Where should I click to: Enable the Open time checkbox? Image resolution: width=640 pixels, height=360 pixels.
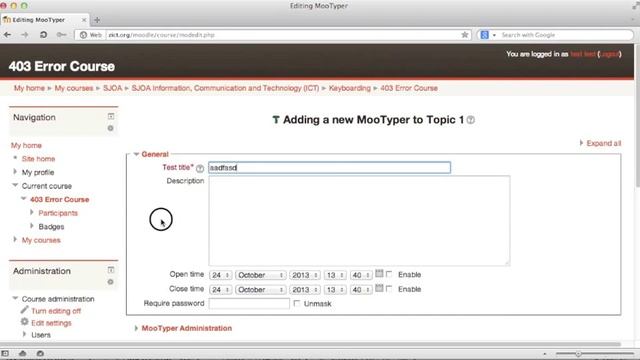point(389,274)
